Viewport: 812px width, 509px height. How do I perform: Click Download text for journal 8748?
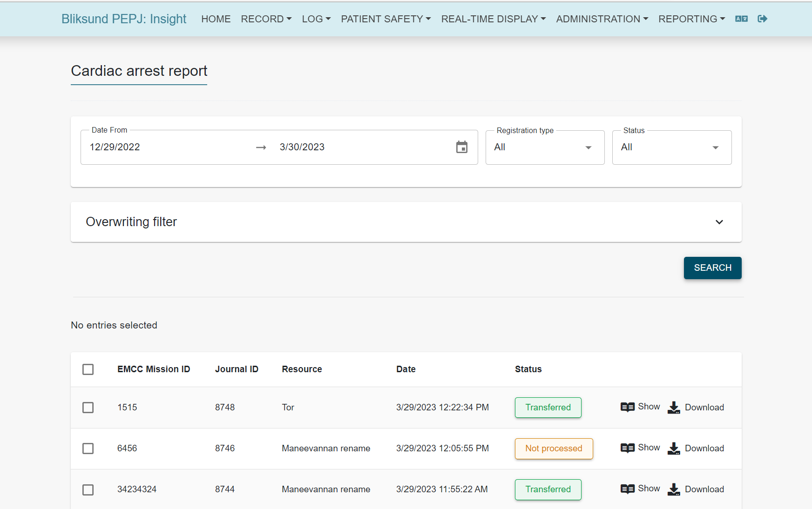click(704, 408)
